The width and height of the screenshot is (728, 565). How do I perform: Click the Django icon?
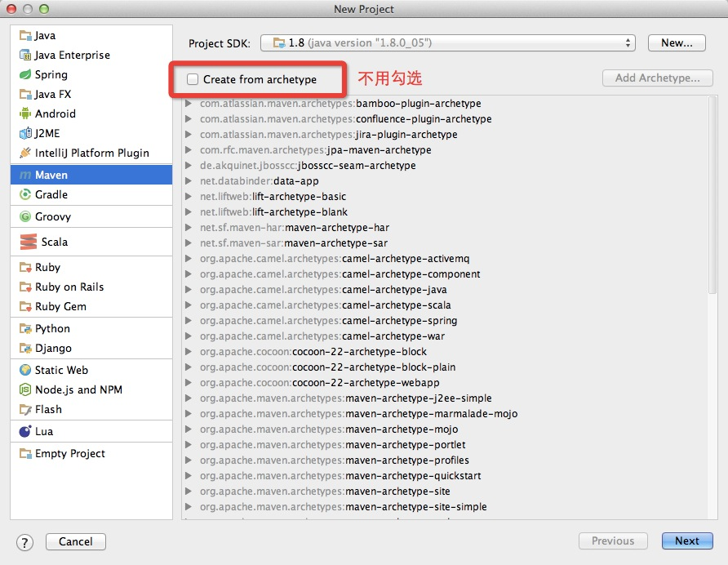coord(25,348)
